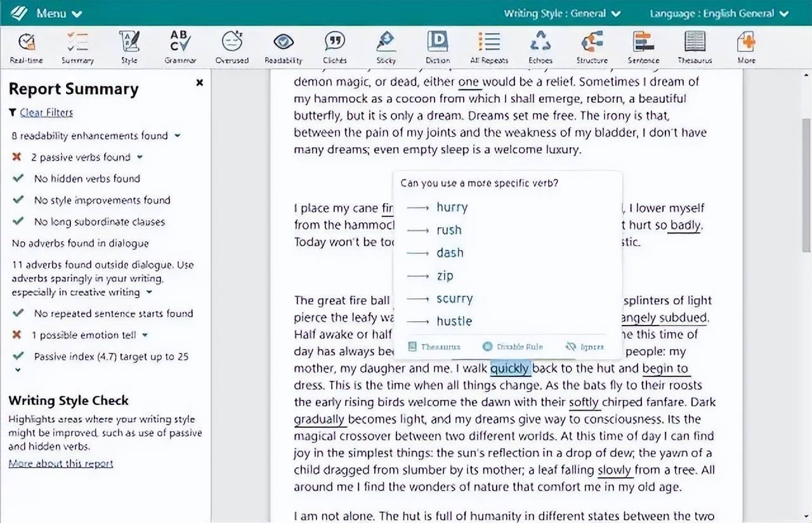Open More about this report link
The width and height of the screenshot is (812, 523).
pyautogui.click(x=61, y=463)
